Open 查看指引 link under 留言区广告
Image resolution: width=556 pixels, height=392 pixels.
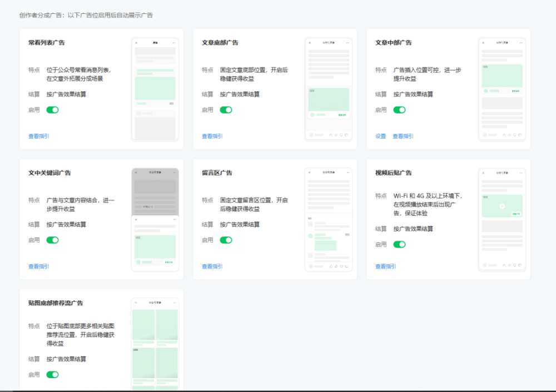212,266
